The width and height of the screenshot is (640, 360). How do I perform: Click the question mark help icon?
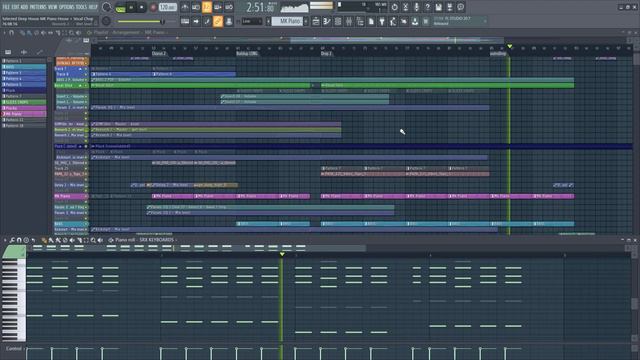(x=427, y=7)
